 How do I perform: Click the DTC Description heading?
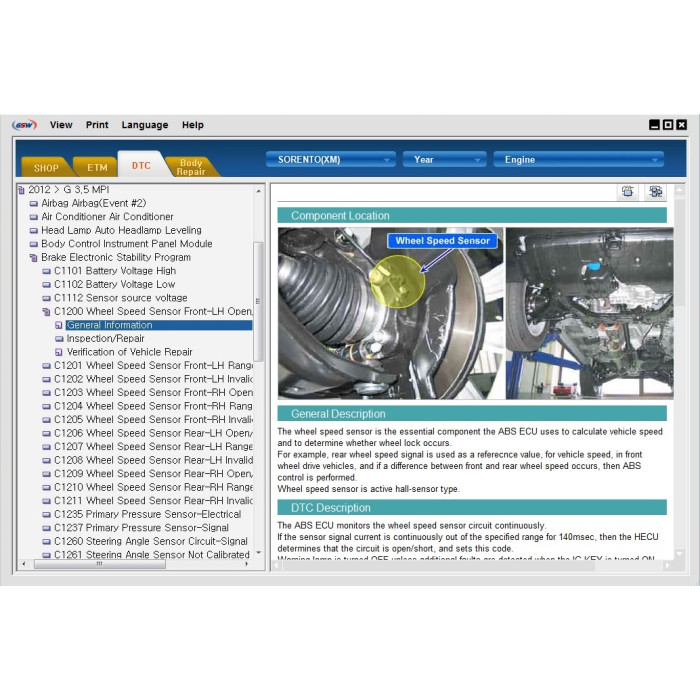tap(472, 508)
